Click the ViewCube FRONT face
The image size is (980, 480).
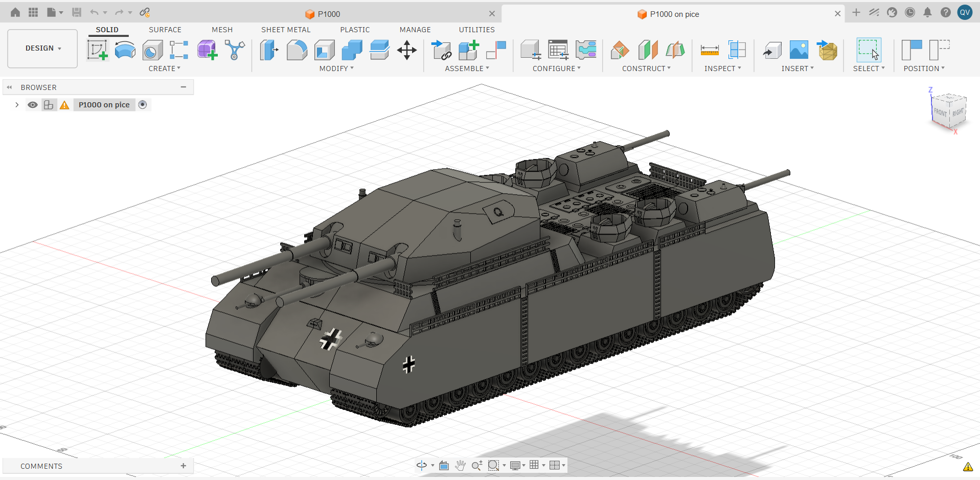(x=940, y=112)
